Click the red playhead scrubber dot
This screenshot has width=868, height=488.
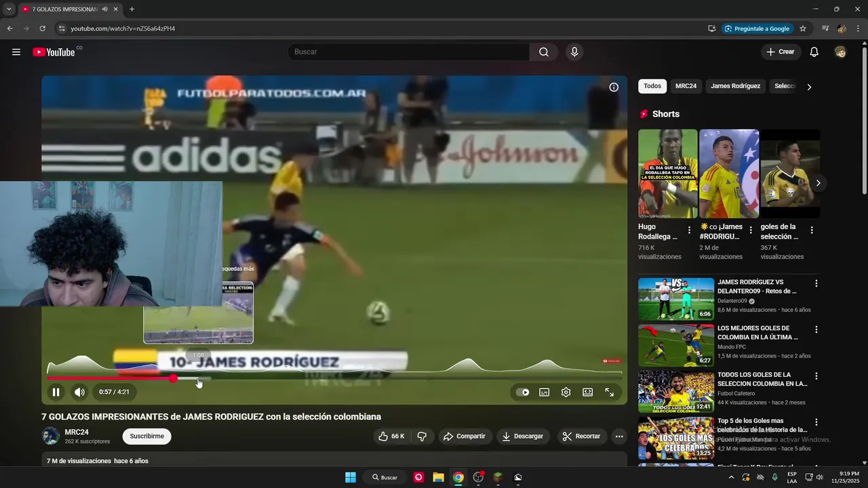174,378
